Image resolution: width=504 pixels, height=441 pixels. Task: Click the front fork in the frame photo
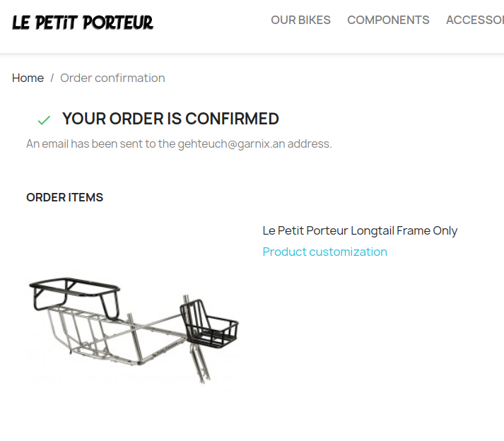coord(200,365)
